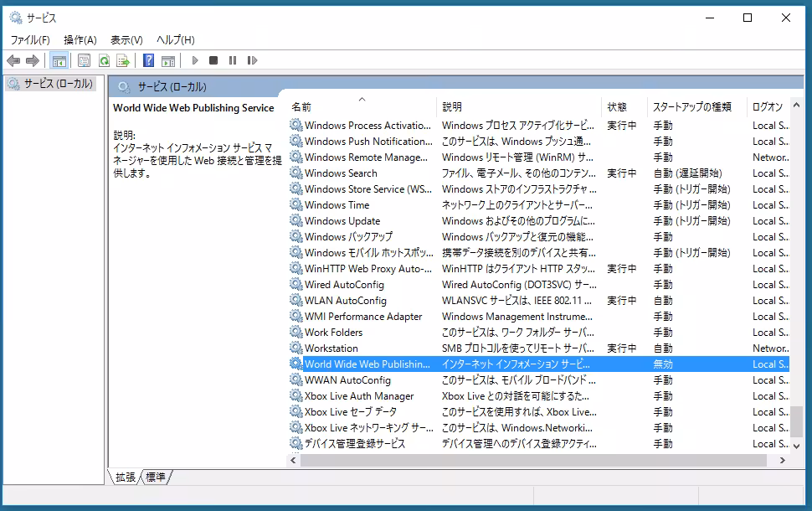Open the 表示(V) menu
Image resolution: width=812 pixels, height=511 pixels.
126,40
